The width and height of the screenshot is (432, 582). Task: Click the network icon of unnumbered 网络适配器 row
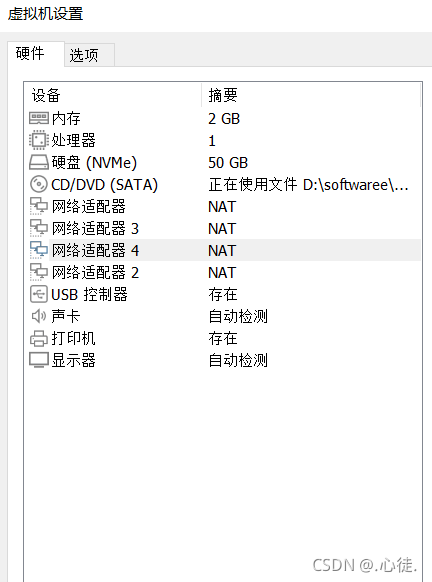pyautogui.click(x=39, y=206)
